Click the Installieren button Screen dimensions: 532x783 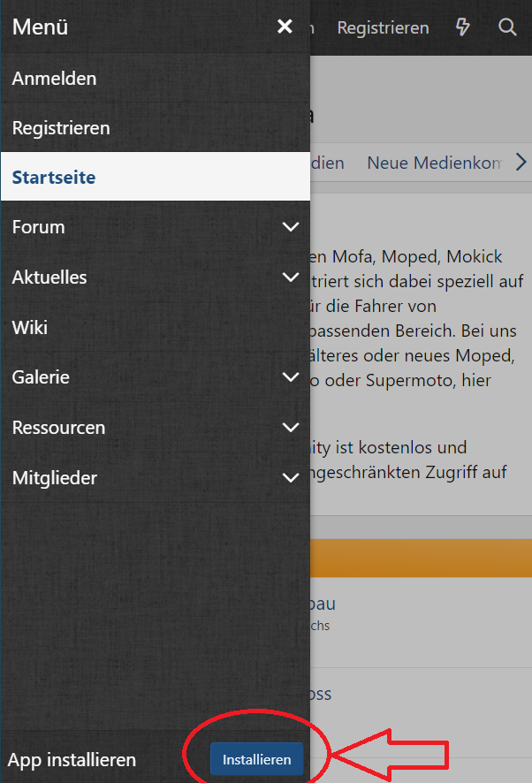point(257,759)
